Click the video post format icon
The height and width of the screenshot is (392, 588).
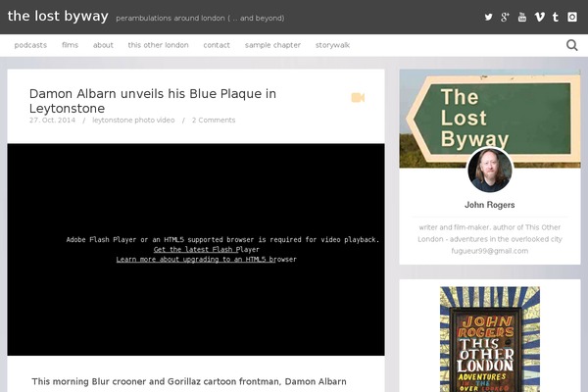pyautogui.click(x=358, y=98)
